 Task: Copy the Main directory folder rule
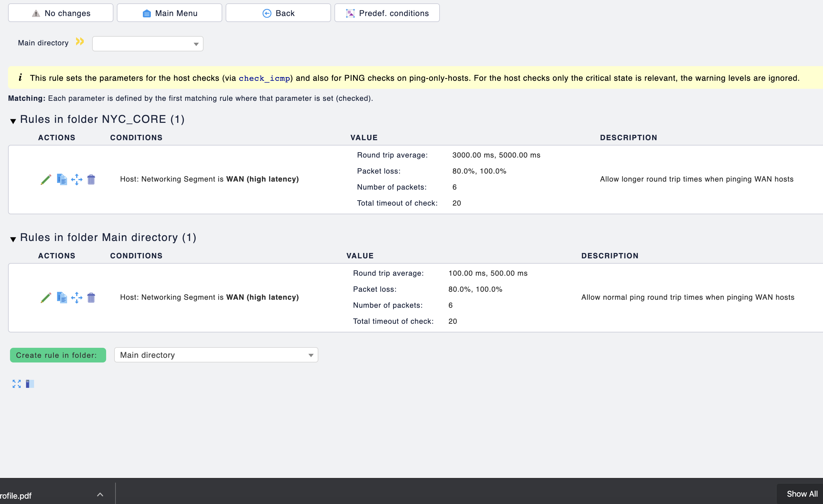point(61,298)
